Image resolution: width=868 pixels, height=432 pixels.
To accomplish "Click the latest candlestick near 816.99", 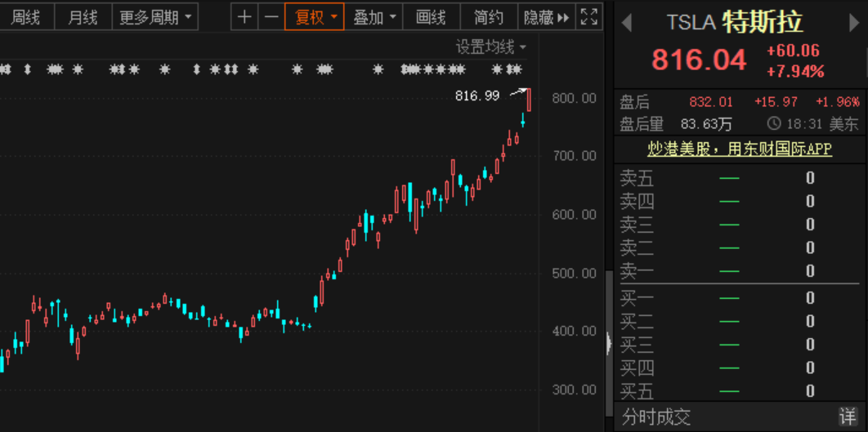I will click(529, 100).
